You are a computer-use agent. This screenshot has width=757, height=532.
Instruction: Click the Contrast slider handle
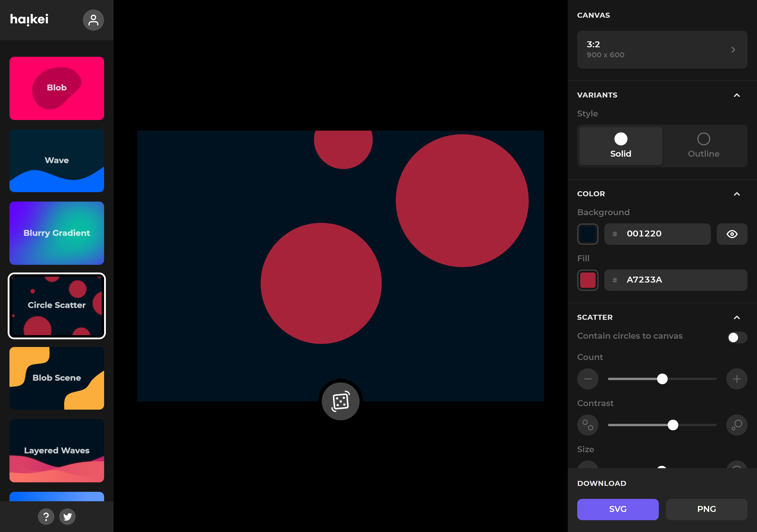pyautogui.click(x=673, y=425)
